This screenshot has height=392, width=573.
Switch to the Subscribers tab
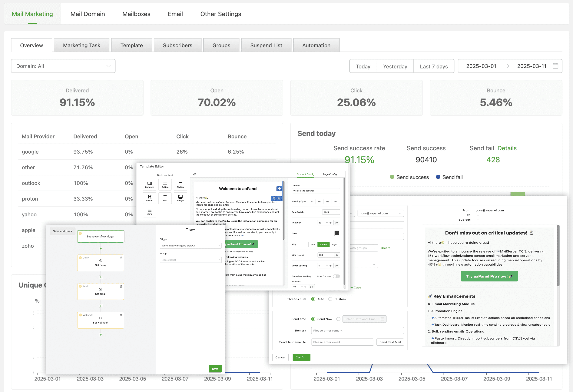177,45
